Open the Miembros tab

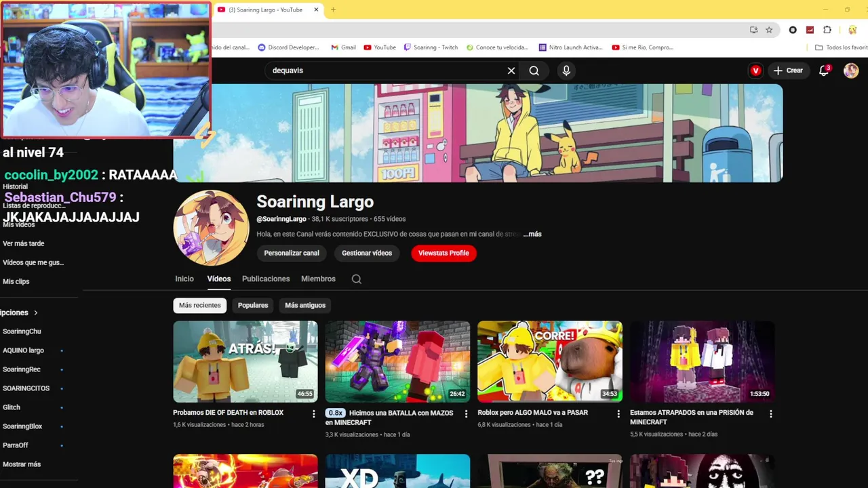point(318,279)
